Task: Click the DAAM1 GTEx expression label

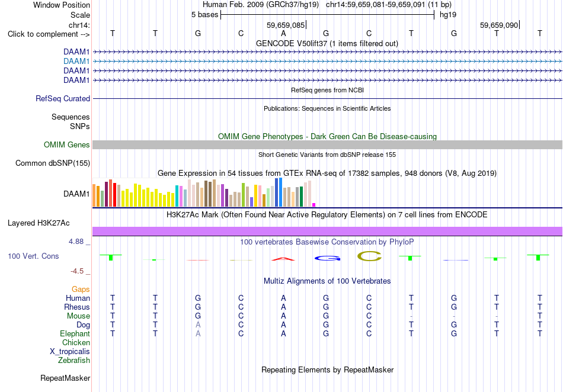Action: click(x=76, y=194)
